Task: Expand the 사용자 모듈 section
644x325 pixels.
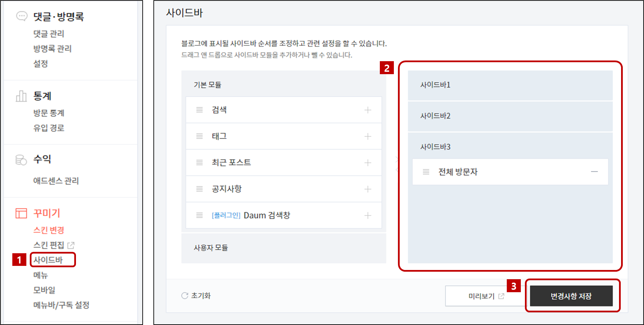Action: pos(284,248)
